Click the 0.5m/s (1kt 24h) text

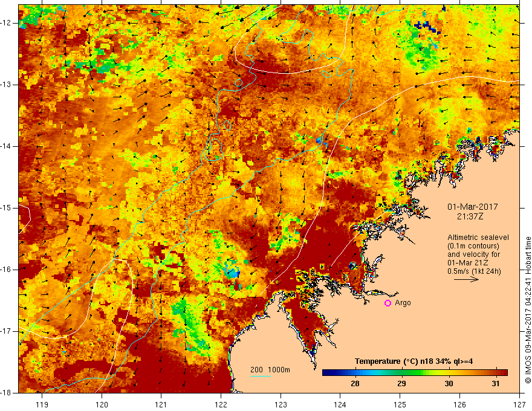coord(474,271)
